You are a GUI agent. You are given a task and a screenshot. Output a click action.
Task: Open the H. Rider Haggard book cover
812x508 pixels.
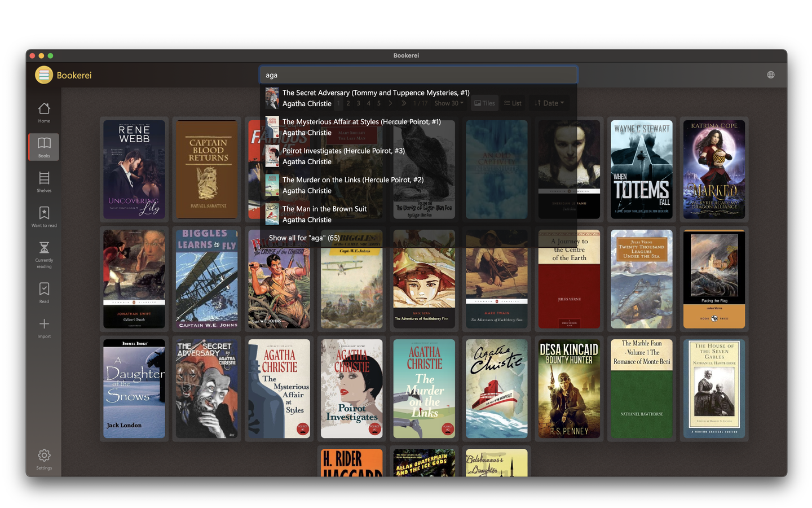point(352,462)
